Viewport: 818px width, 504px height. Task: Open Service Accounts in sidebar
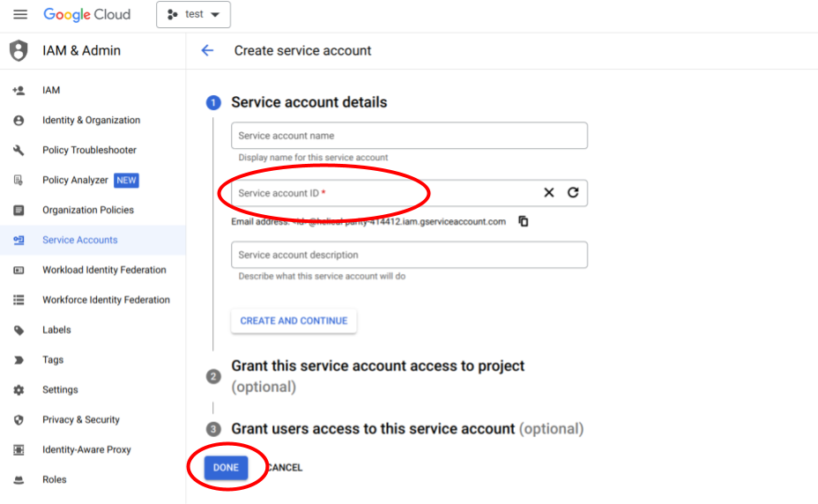(x=79, y=241)
